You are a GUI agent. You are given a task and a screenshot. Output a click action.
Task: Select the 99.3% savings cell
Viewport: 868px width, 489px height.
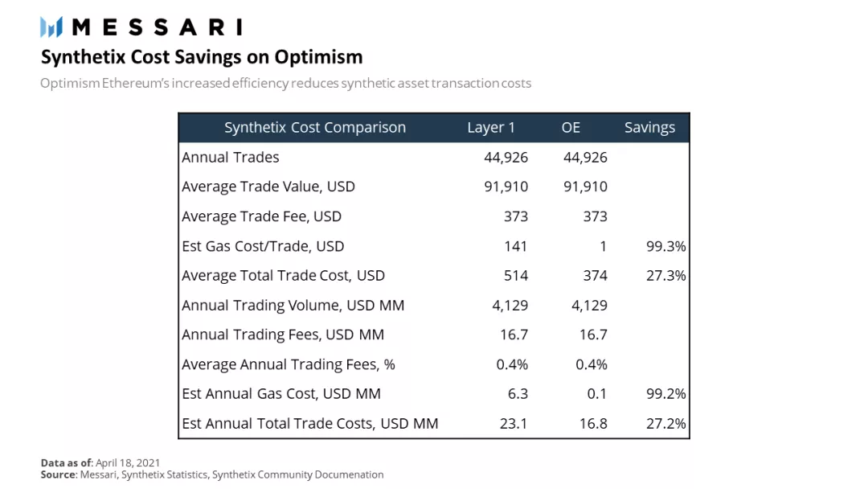click(x=665, y=246)
